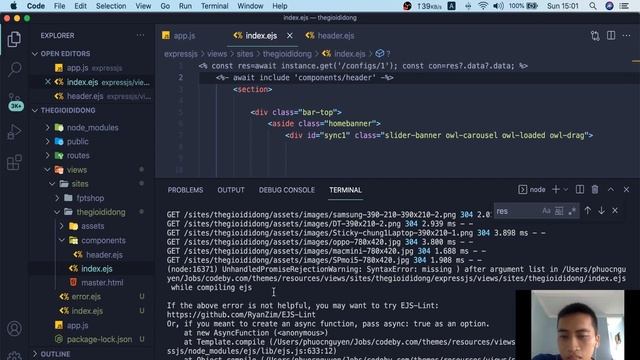Image resolution: width=640 pixels, height=360 pixels.
Task: Kill terminal with trash icon
Action: 595,189
